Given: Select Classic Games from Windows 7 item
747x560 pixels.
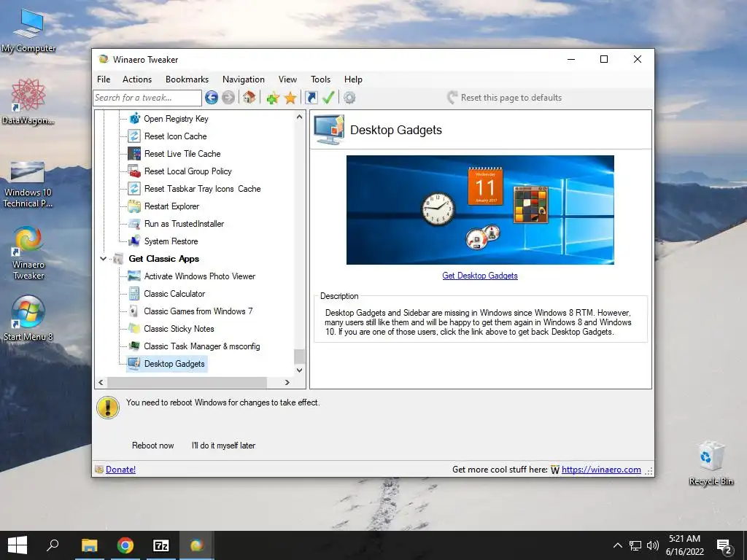Looking at the screenshot, I should pyautogui.click(x=198, y=311).
